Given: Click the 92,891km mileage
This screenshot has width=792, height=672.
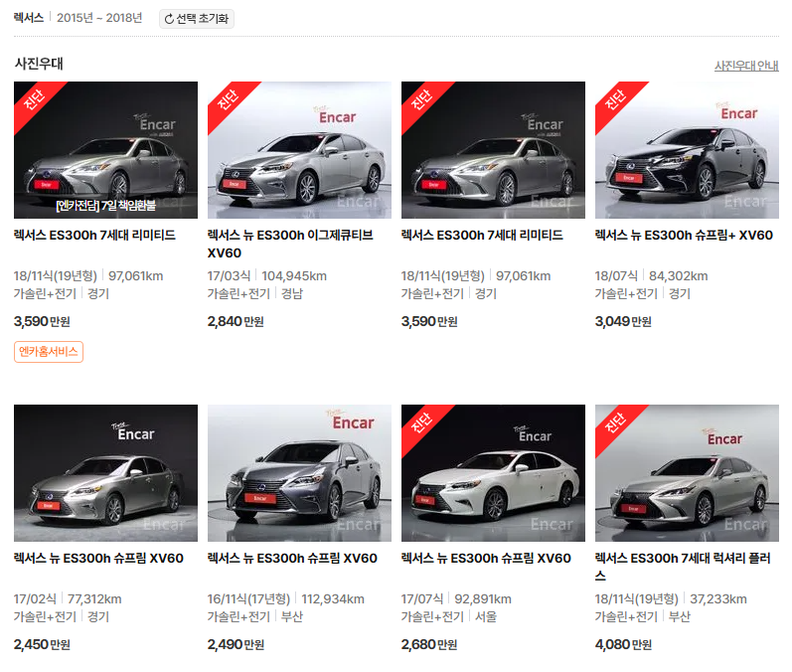Looking at the screenshot, I should 483,599.
